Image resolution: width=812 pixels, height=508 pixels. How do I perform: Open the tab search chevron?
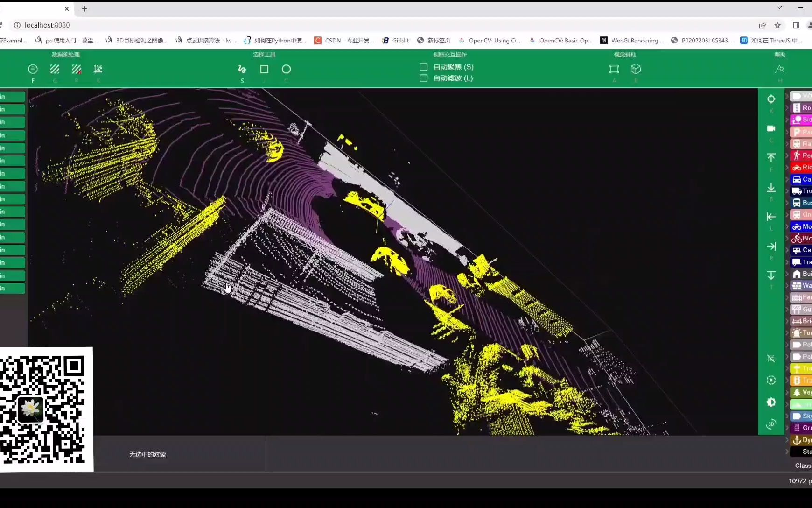(x=779, y=8)
